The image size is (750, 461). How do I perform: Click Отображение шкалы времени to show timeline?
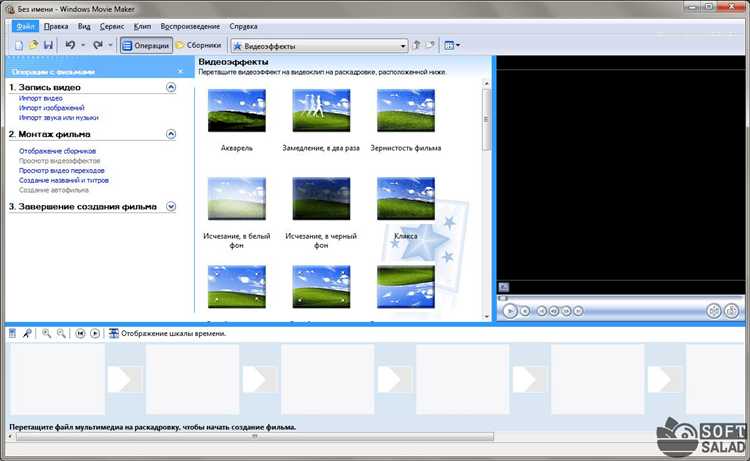point(167,333)
